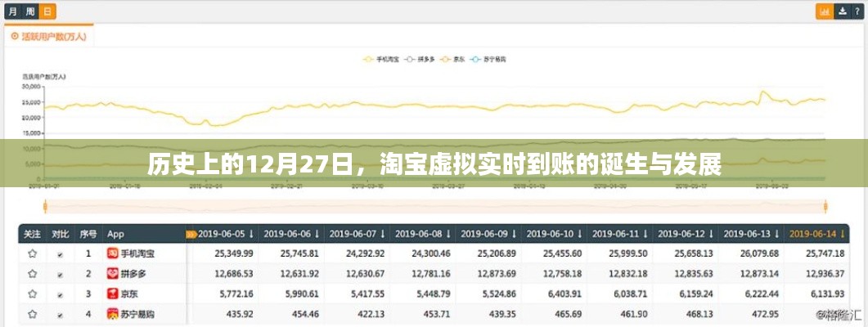
Task: Click cell value 25,206.89
Action: click(x=496, y=253)
